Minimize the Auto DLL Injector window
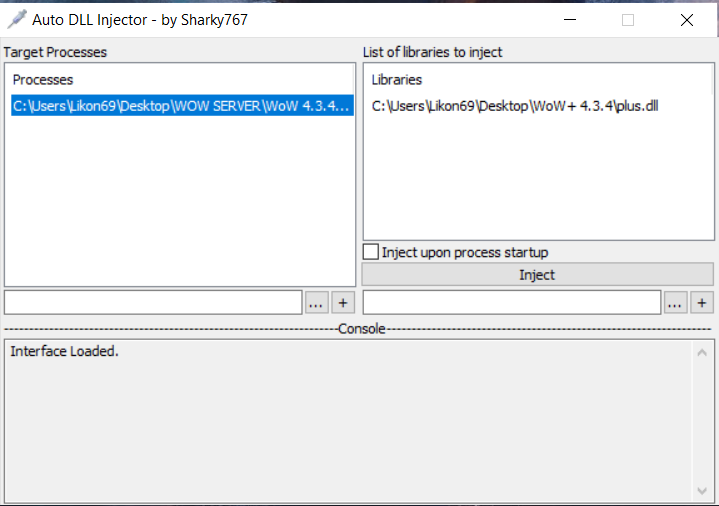719x506 pixels. coord(570,20)
